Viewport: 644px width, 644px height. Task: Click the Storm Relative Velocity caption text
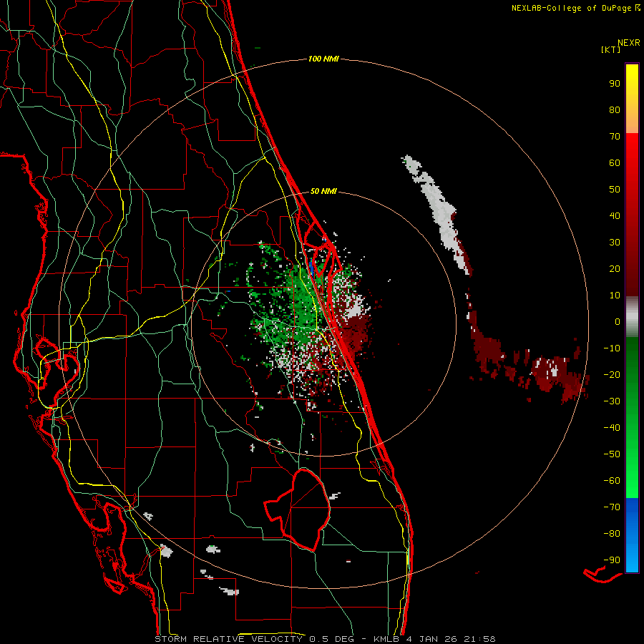[325, 639]
